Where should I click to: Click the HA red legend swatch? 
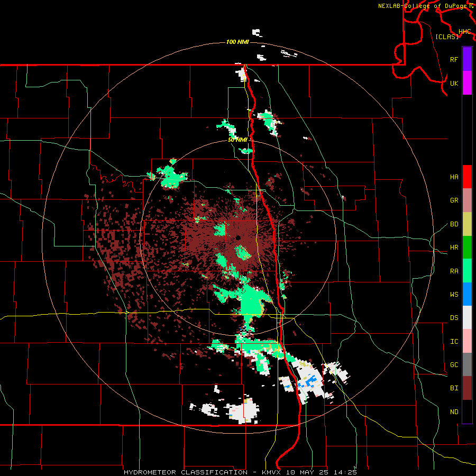tap(467, 177)
